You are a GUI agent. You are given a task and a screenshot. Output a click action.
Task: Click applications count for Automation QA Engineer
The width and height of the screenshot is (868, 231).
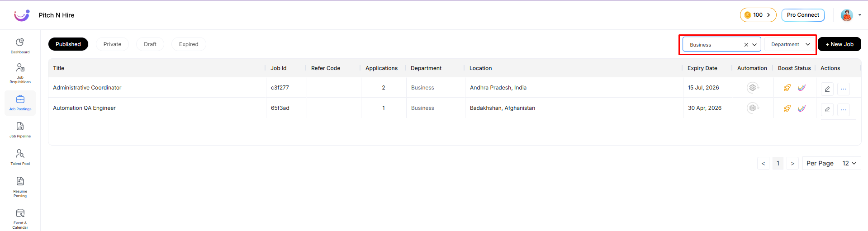[384, 108]
